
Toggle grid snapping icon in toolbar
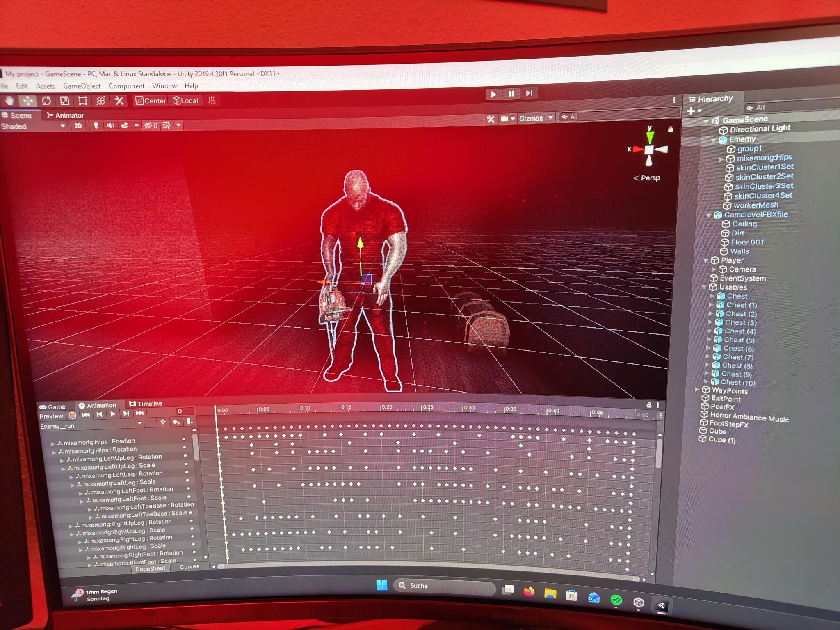tap(212, 100)
